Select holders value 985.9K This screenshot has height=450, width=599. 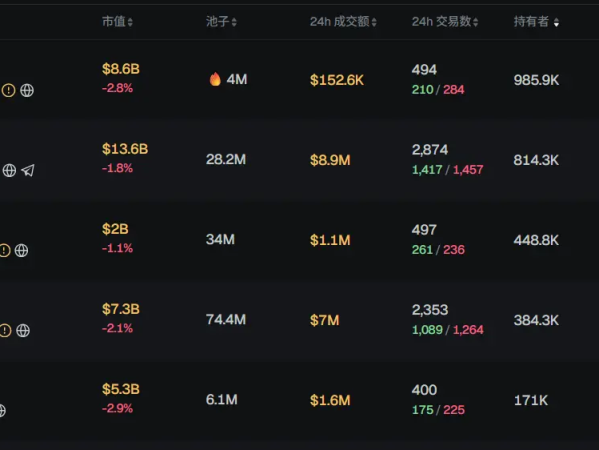pyautogui.click(x=536, y=80)
